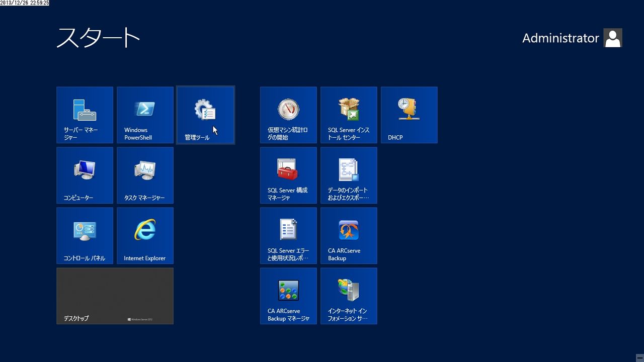Switch to the デスクトップ (Desktop) tile
This screenshot has height=362, width=644.
[x=115, y=296]
